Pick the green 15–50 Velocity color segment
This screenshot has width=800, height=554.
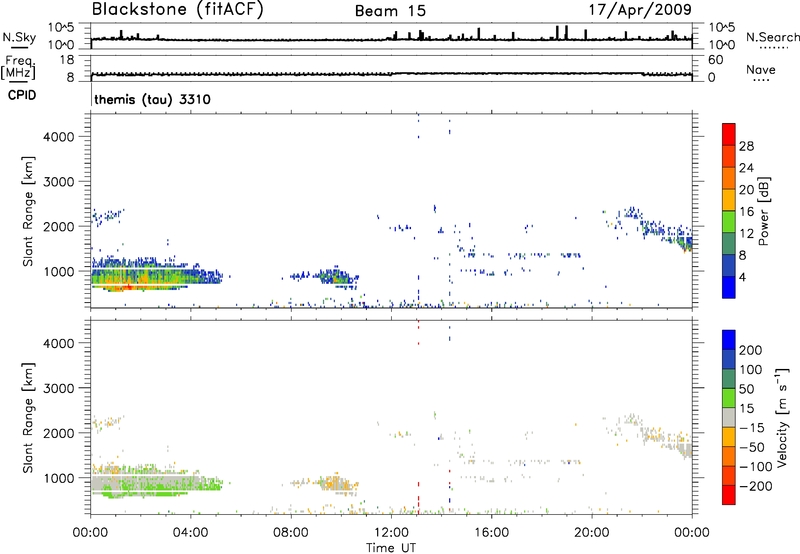[x=729, y=398]
